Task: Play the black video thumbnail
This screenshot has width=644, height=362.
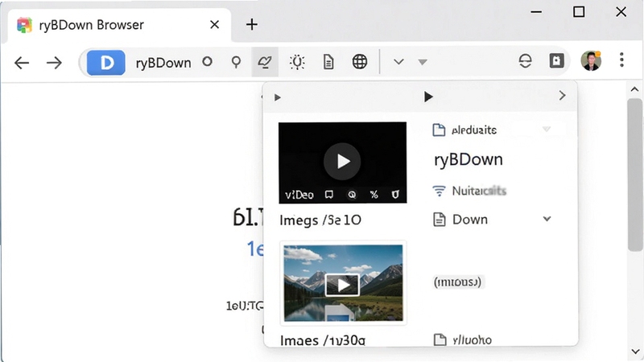Action: [x=343, y=162]
